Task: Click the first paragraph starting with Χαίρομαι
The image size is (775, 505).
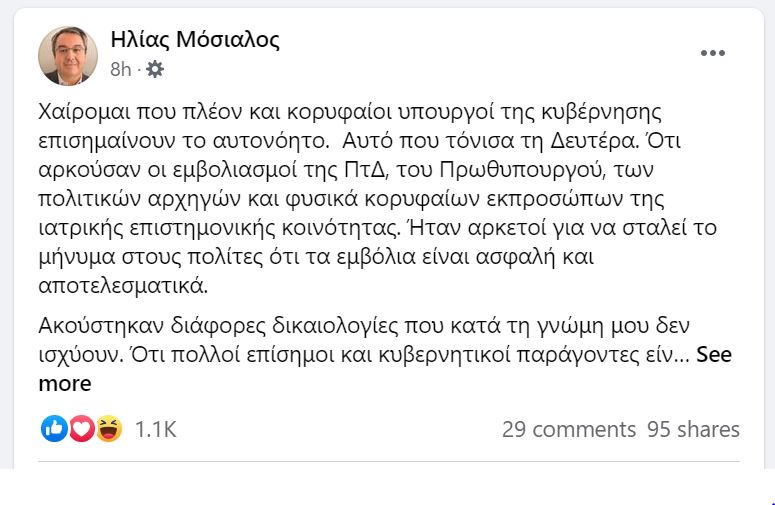Action: [378, 199]
